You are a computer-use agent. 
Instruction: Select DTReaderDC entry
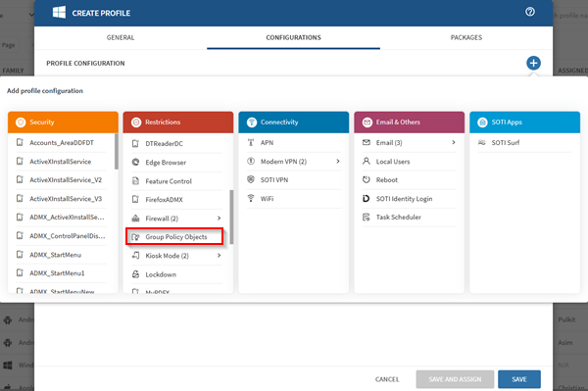tap(176, 144)
